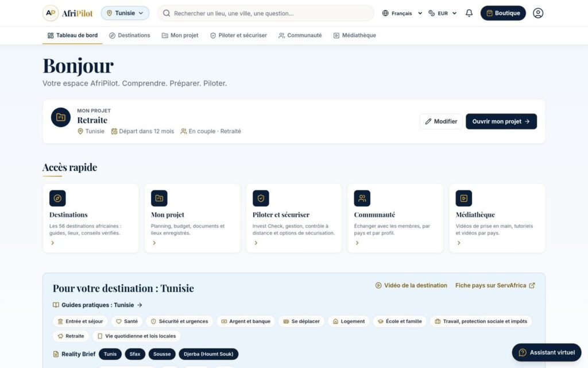
Task: Click the currency coins icon
Action: click(x=432, y=13)
